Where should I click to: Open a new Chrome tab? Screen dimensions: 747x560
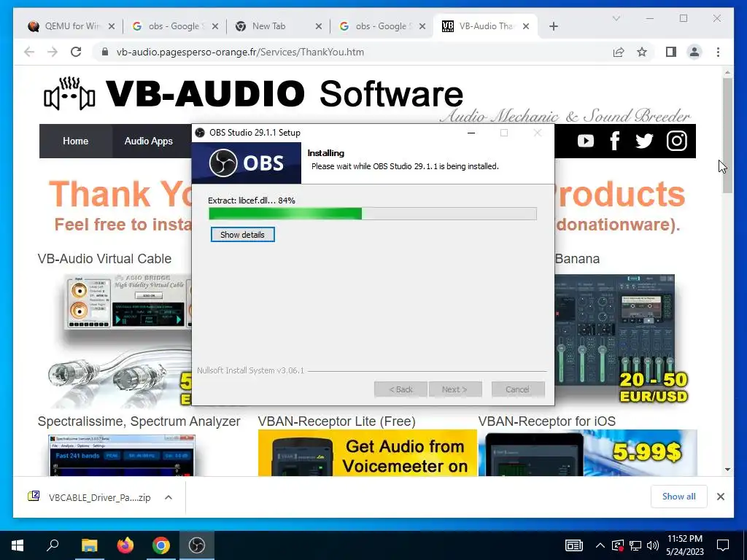(553, 26)
